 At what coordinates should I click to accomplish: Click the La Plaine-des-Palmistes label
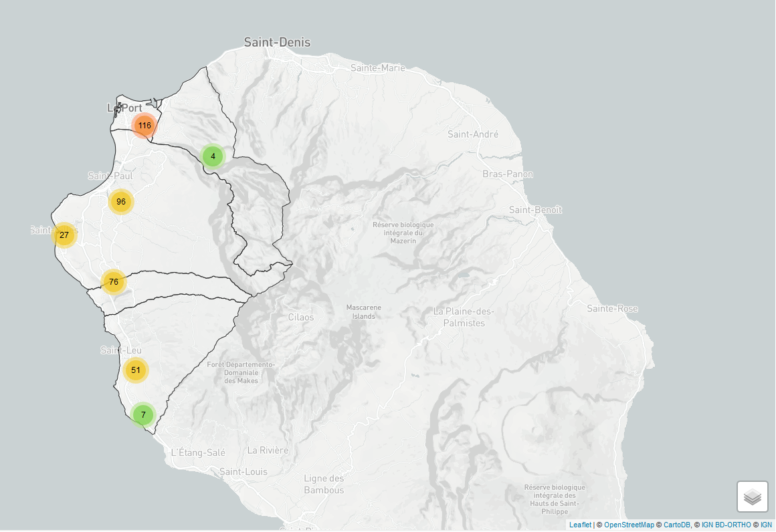pyautogui.click(x=464, y=317)
